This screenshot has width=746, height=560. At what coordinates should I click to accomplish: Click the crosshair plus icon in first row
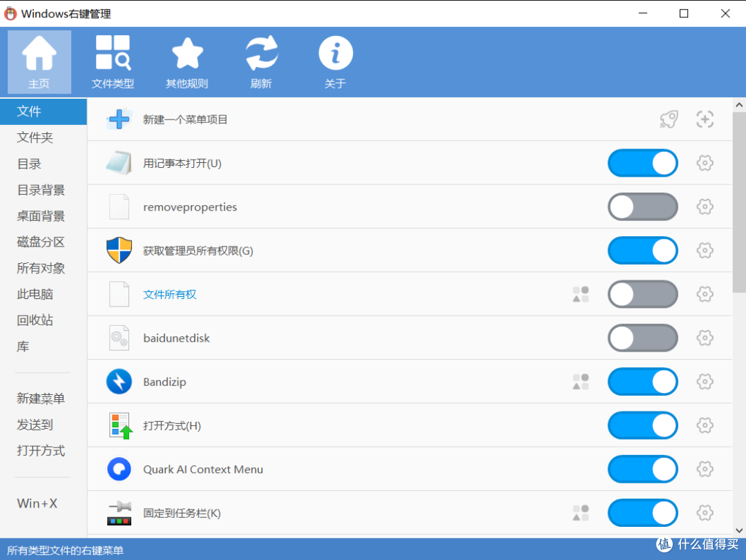705,119
